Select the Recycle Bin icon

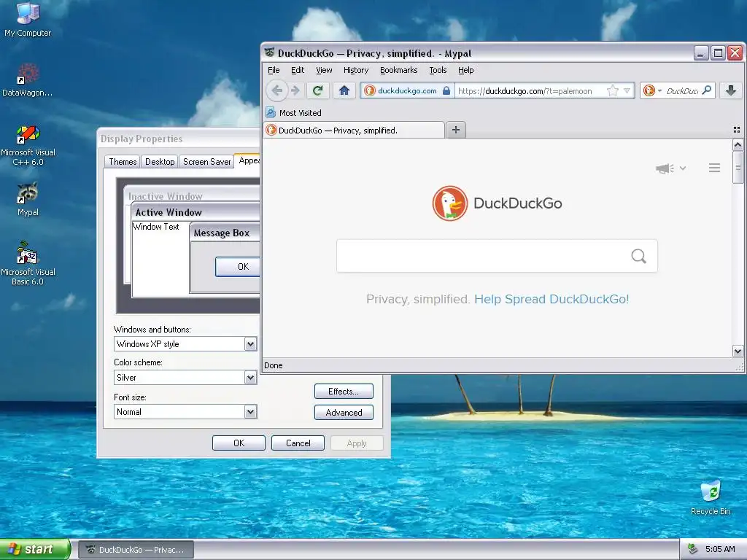pos(711,497)
